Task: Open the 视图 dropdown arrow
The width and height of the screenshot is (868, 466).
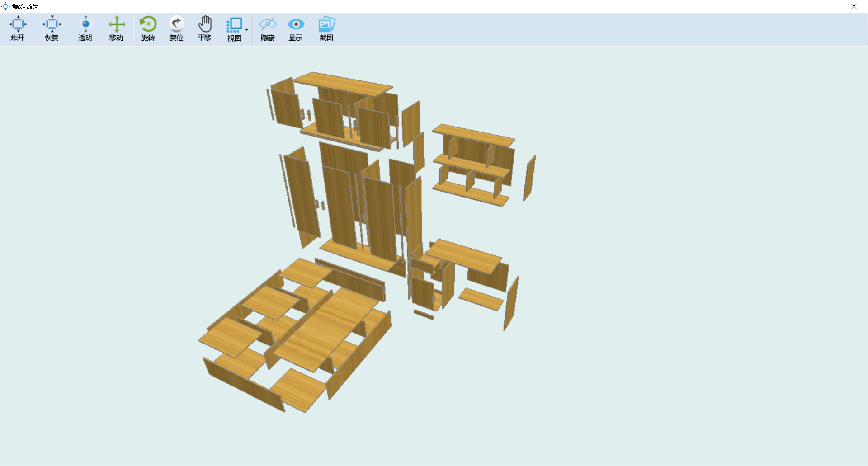Action: click(x=247, y=30)
